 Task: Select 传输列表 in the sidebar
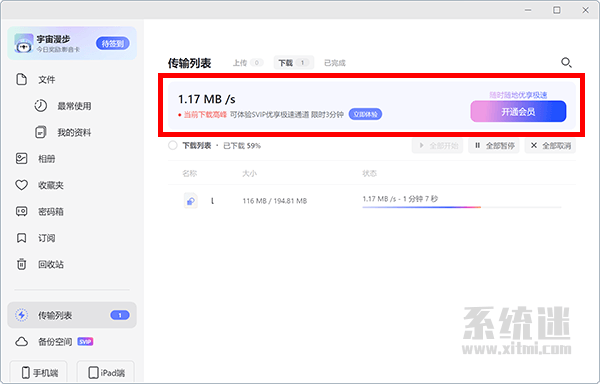click(x=72, y=315)
